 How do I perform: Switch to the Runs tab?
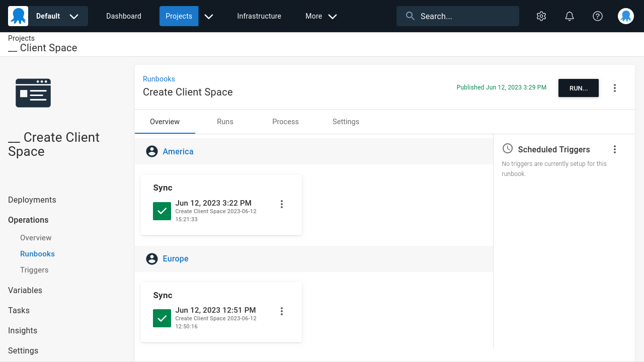[225, 121]
